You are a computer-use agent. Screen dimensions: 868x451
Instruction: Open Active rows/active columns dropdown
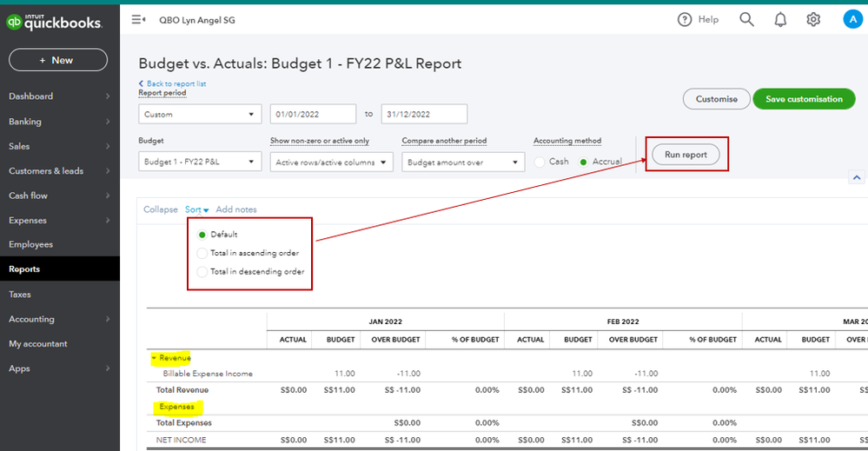pos(332,162)
